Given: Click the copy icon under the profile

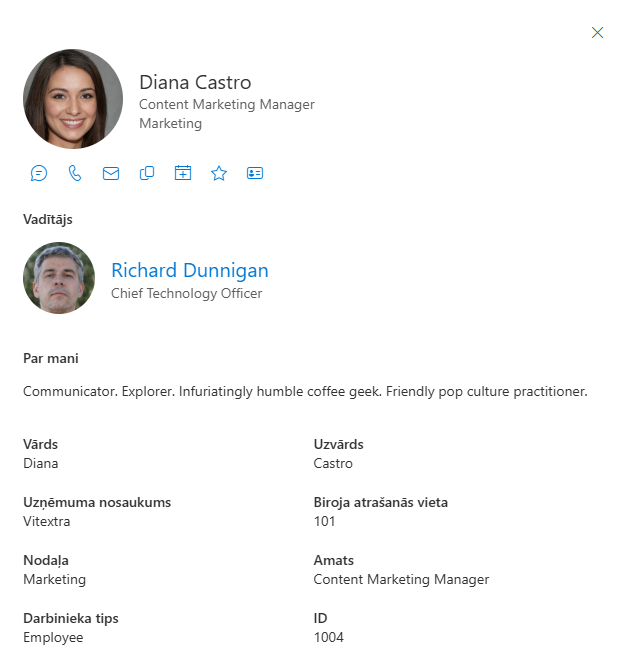Looking at the screenshot, I should click(x=147, y=173).
